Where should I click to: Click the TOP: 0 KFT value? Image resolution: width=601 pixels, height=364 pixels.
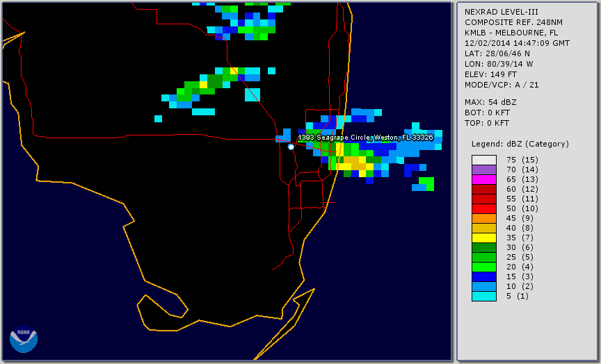[x=487, y=123]
